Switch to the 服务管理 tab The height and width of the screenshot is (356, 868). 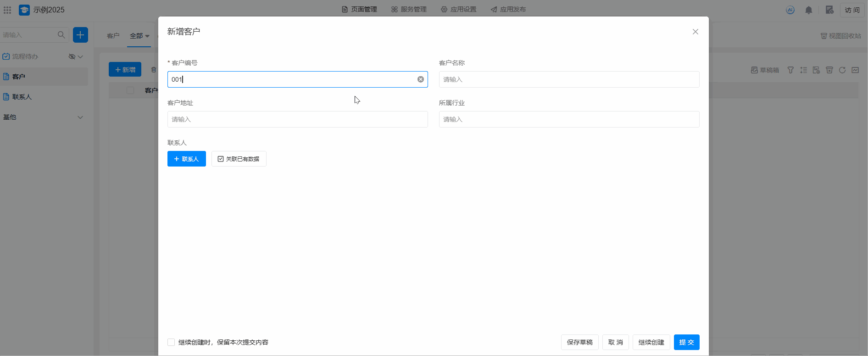pos(409,9)
